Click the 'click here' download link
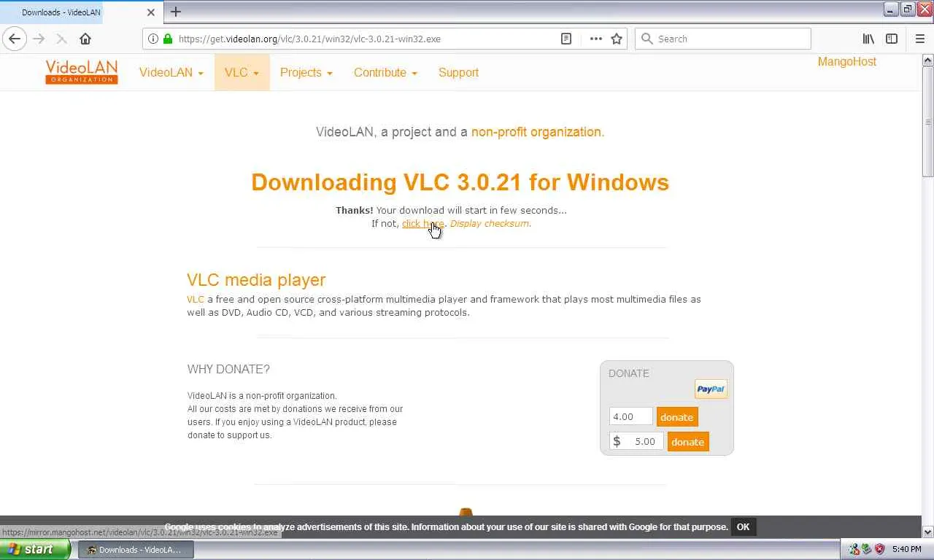This screenshot has width=934, height=560. pos(422,223)
